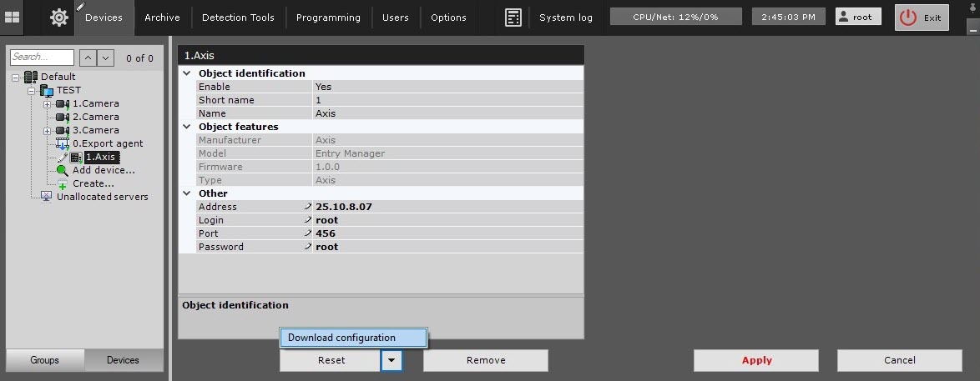Collapse the TEST server node
Image resolution: width=980 pixels, height=381 pixels.
(31, 90)
